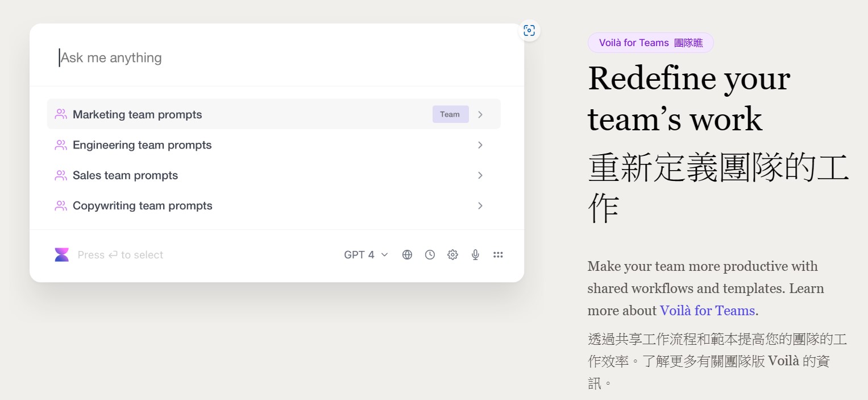
Task: Open settings via the gear icon
Action: [x=452, y=255]
